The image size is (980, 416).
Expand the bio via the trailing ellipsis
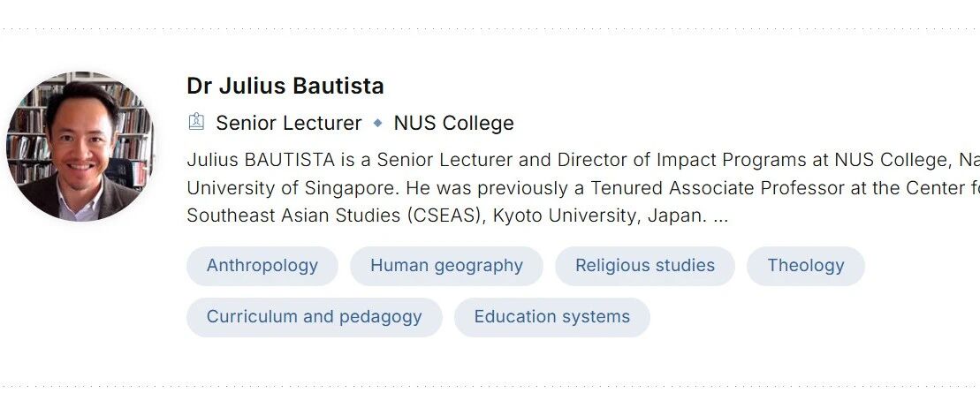pos(720,216)
